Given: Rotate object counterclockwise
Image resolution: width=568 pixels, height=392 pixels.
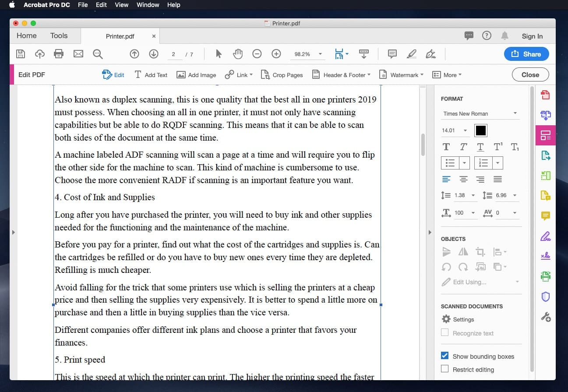Looking at the screenshot, I should point(446,267).
